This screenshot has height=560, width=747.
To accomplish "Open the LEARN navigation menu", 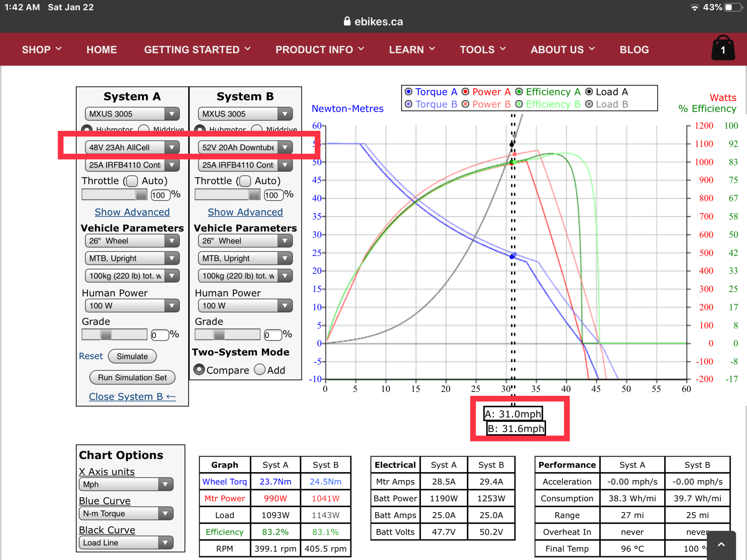I will click(412, 50).
